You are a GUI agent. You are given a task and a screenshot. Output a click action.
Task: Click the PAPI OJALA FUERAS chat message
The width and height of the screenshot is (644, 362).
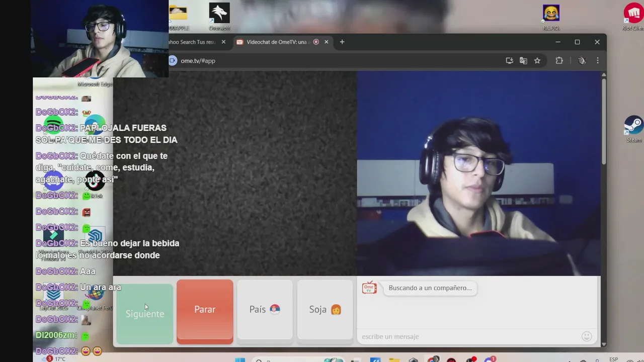[106, 134]
